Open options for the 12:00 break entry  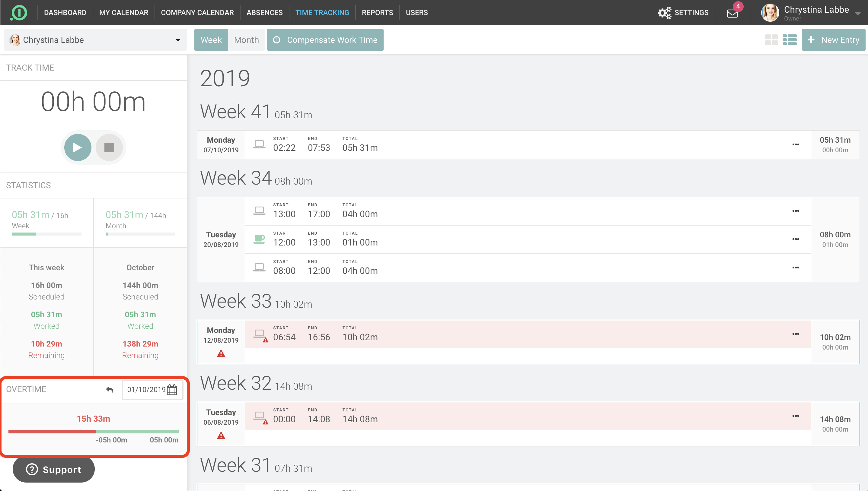796,239
